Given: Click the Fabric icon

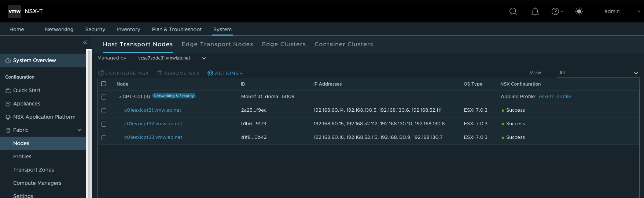Looking at the screenshot, I should coord(8,130).
